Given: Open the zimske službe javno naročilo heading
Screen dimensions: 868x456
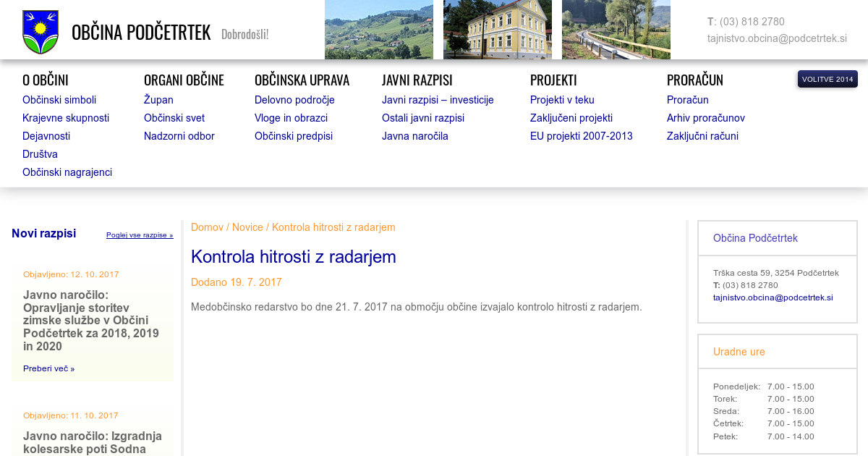Looking at the screenshot, I should pyautogui.click(x=92, y=321).
